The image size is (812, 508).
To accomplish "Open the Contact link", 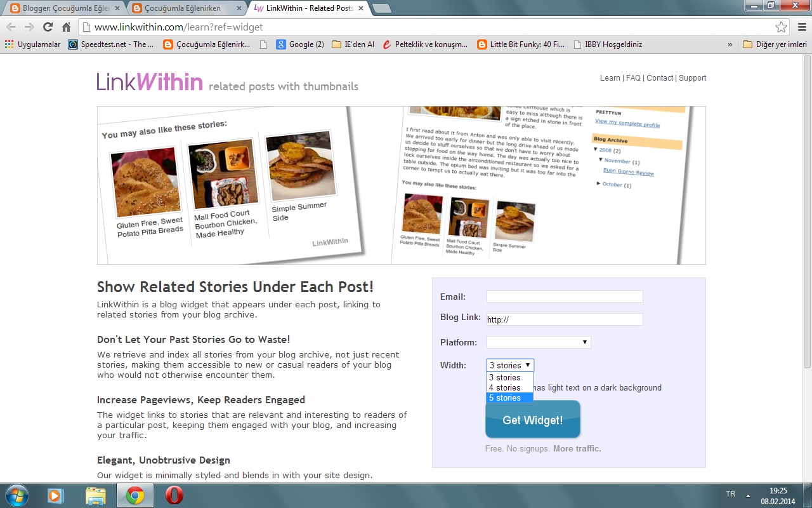I will coord(660,78).
